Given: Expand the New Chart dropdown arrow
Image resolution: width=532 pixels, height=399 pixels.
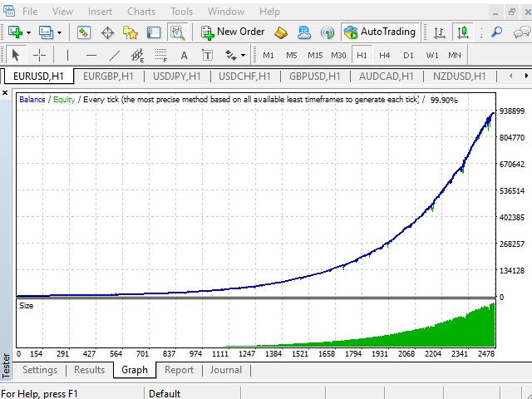Looking at the screenshot, I should coord(29,33).
